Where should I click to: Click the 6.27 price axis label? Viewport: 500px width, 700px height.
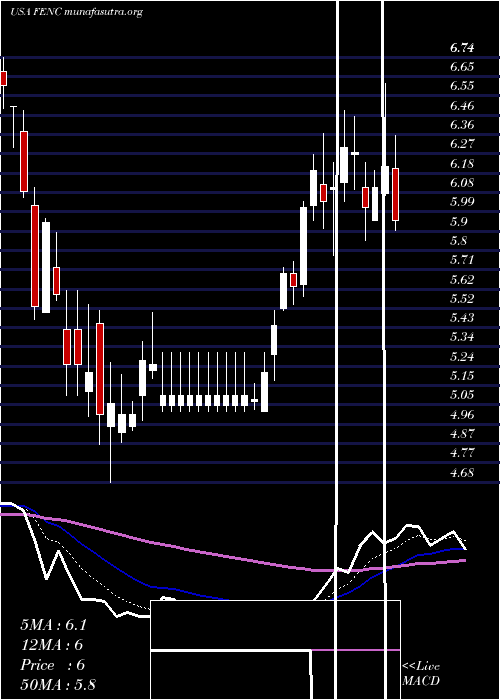(x=462, y=144)
